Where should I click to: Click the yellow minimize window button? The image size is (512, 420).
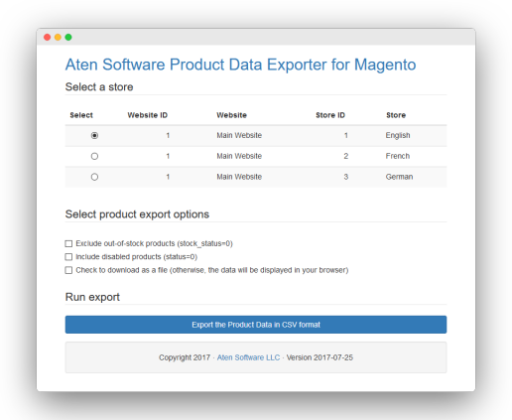coord(58,37)
